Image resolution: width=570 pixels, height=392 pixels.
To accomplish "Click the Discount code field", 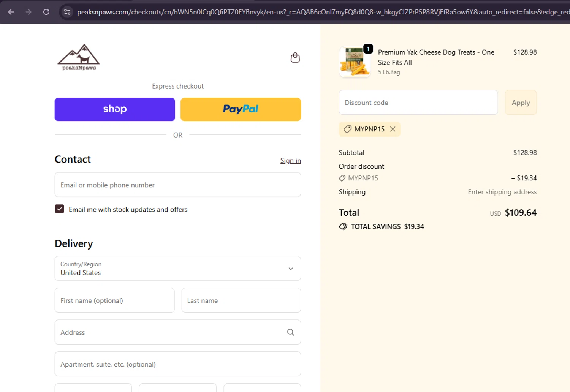I will (x=418, y=103).
